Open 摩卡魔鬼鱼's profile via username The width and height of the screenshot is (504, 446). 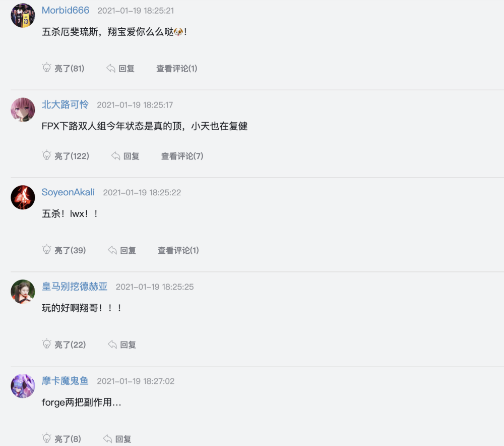(65, 381)
